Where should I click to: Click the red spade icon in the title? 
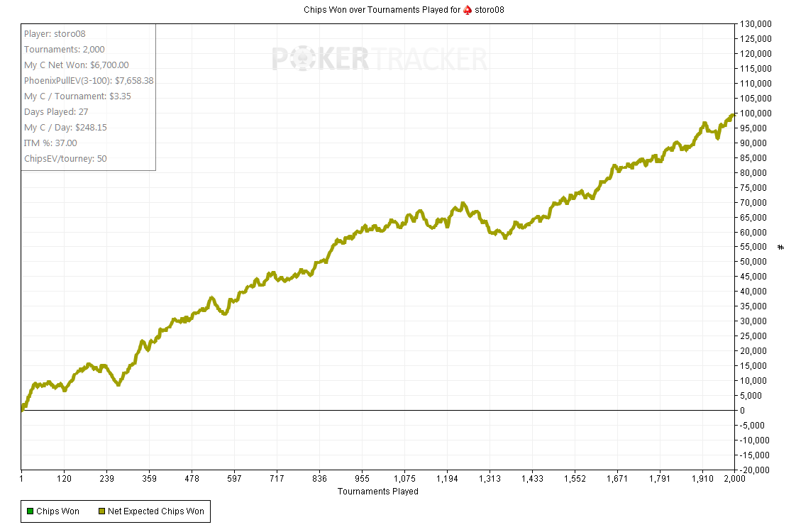pyautogui.click(x=467, y=10)
